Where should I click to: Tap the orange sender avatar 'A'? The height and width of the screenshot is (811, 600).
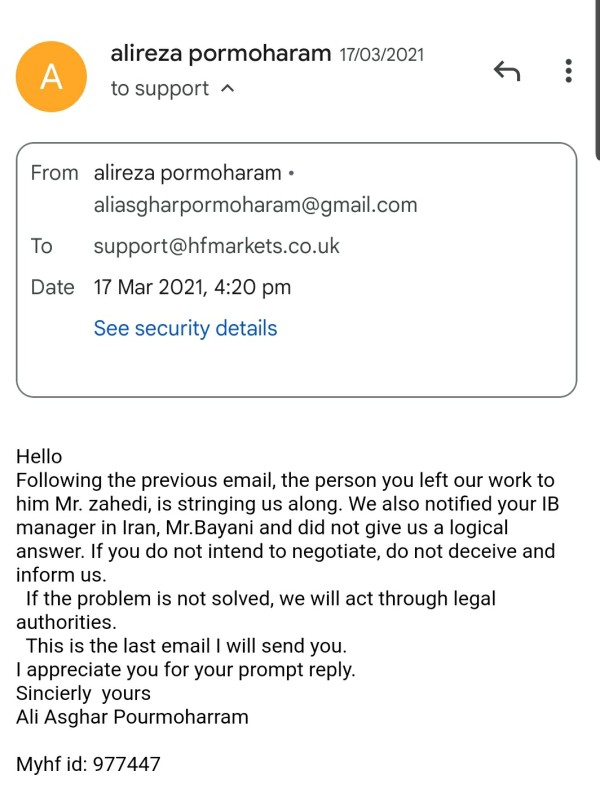pyautogui.click(x=50, y=77)
